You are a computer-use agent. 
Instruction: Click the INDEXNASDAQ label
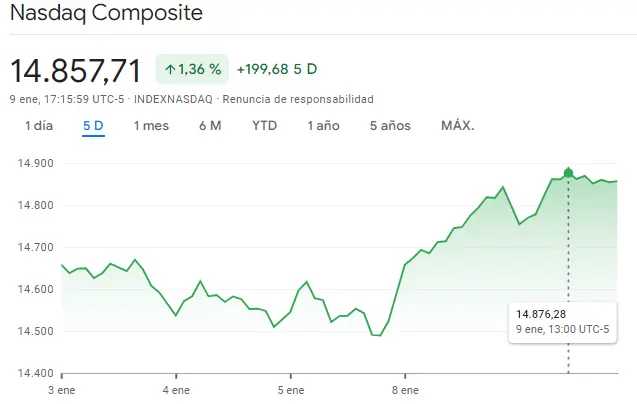172,99
